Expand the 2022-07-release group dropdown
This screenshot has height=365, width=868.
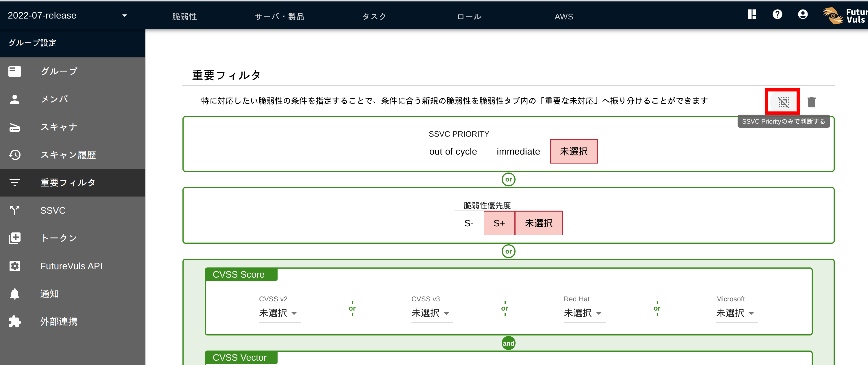click(x=67, y=16)
